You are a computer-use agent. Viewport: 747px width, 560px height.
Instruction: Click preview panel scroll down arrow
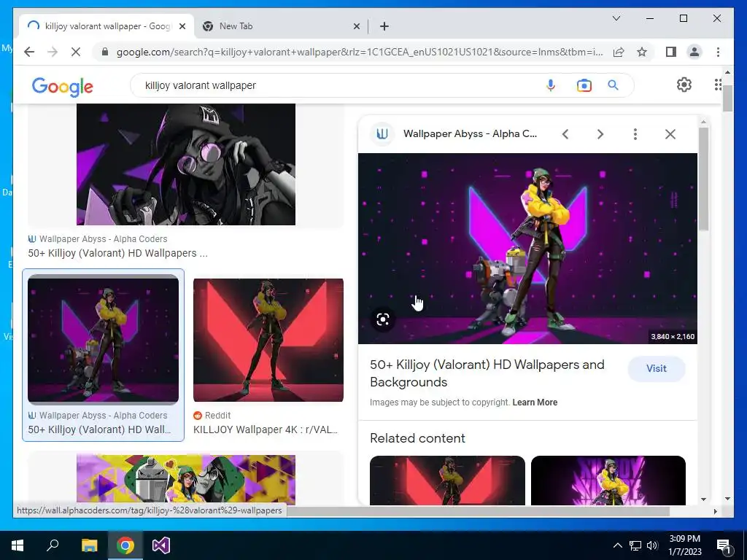tap(704, 499)
